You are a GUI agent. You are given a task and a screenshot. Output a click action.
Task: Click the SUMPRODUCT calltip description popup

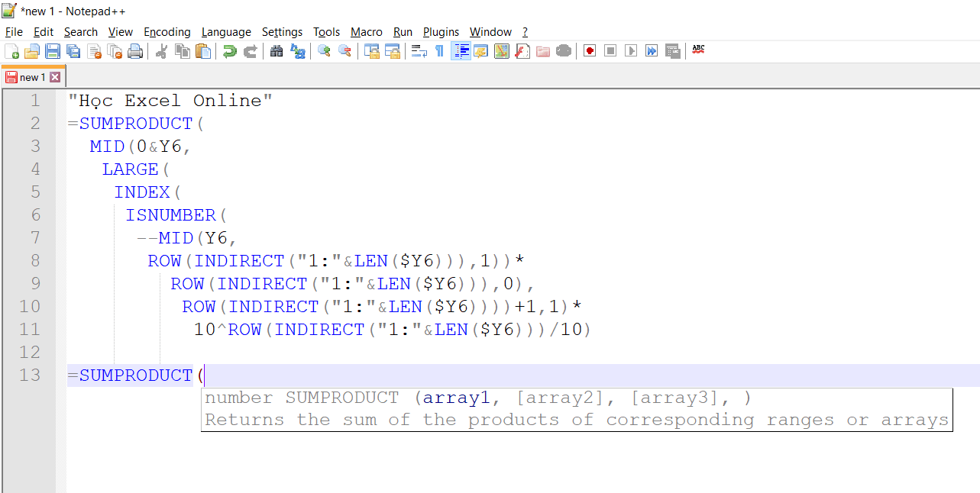point(577,409)
